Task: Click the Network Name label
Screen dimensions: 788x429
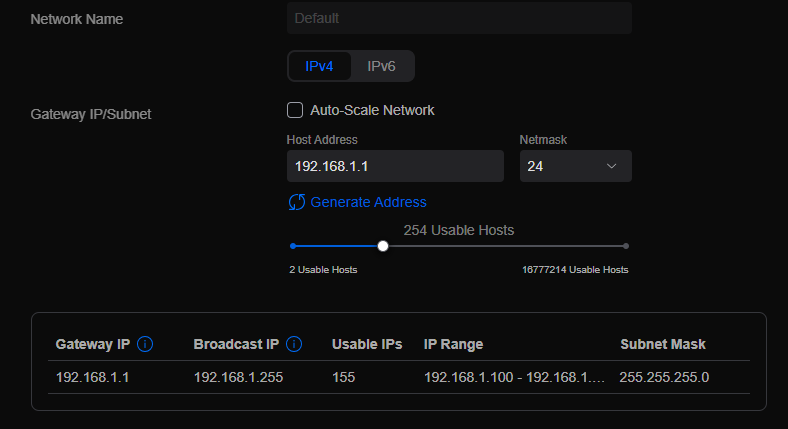Action: point(77,19)
